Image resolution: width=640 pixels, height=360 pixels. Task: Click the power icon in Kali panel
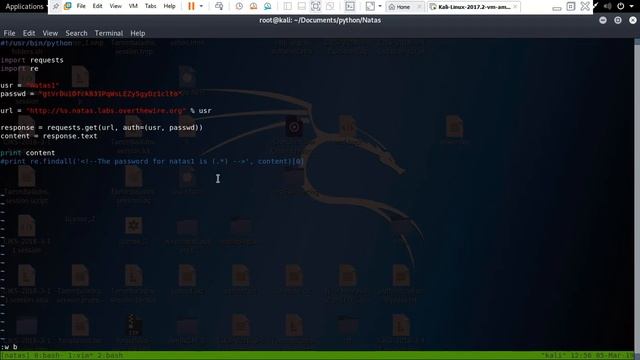[x=621, y=6]
